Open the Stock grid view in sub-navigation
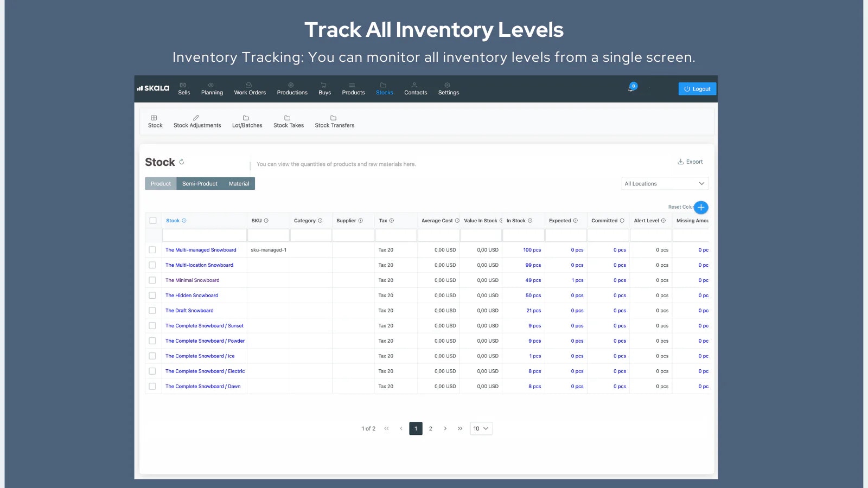The height and width of the screenshot is (488, 868). coord(155,121)
